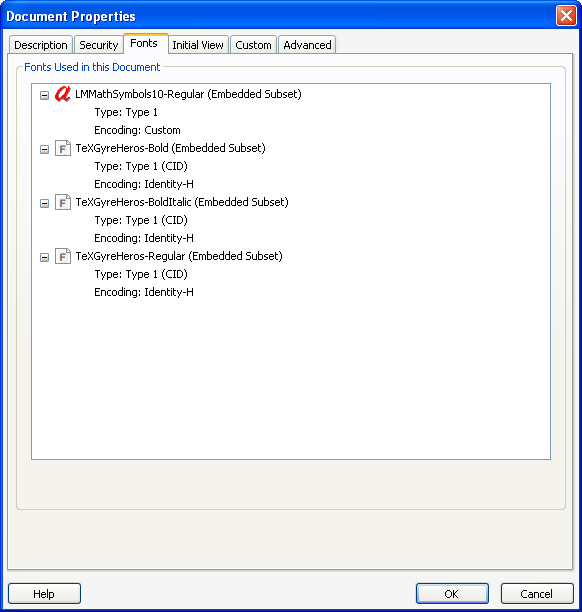
Task: Click the Cancel button
Action: (537, 594)
